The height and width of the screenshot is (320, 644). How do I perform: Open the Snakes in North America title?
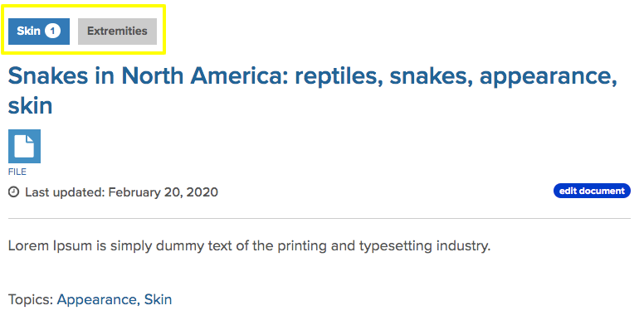pos(313,90)
